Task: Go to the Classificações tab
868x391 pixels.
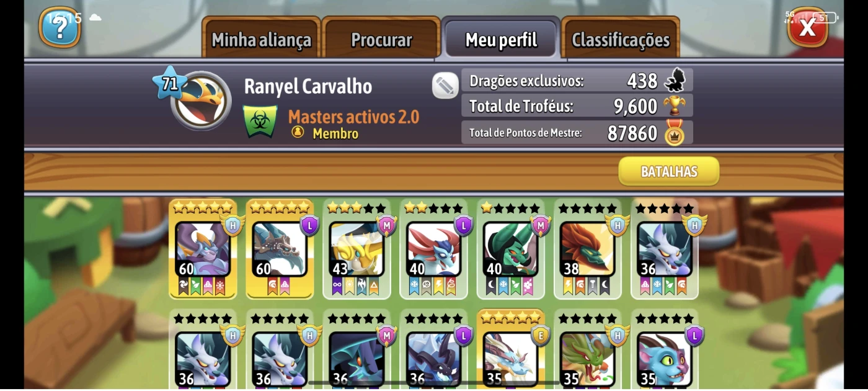Action: pos(621,40)
